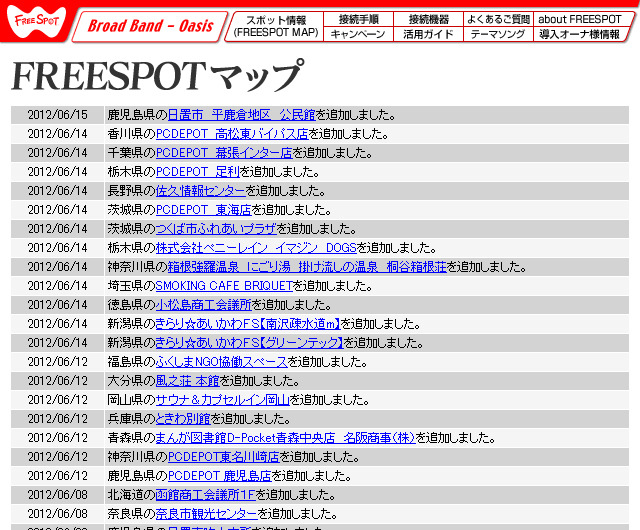Screen dimensions: 640x530
Task: Open link PCDEPOT 足利
Action: [198, 172]
